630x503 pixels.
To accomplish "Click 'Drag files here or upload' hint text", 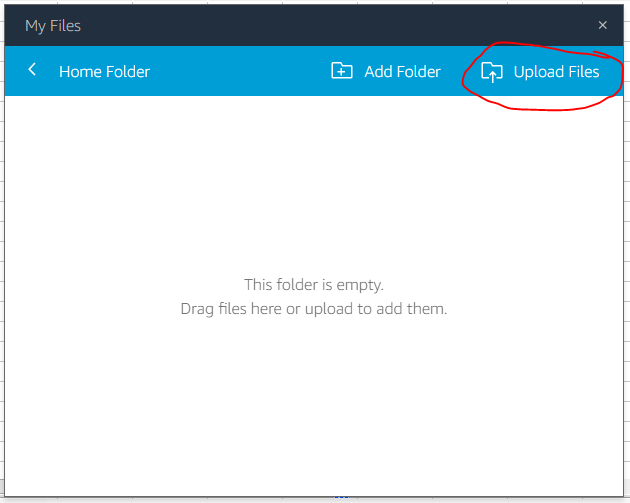I will [x=314, y=308].
